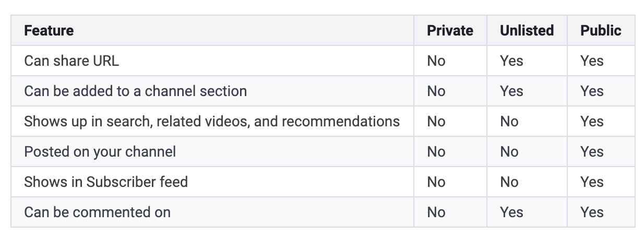Viewport: 644px width, 236px height.
Task: Select Private value in Subscriber feed row
Action: click(x=436, y=182)
